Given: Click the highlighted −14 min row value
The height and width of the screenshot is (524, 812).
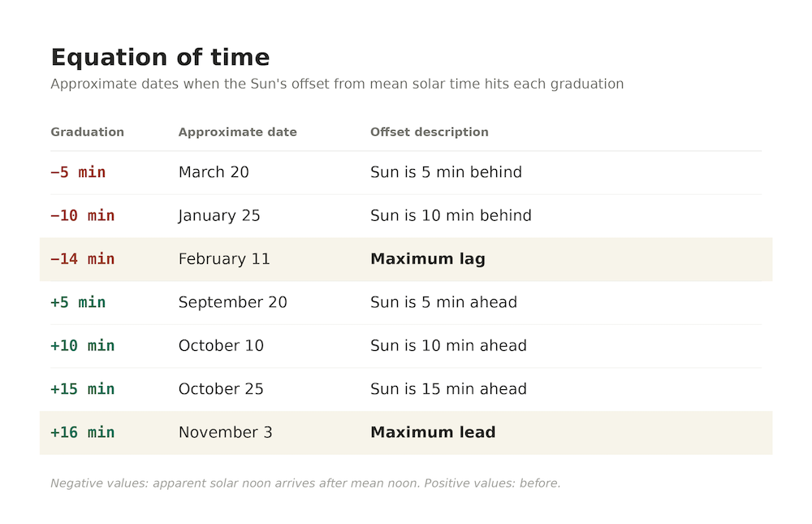Looking at the screenshot, I should click(x=83, y=258).
